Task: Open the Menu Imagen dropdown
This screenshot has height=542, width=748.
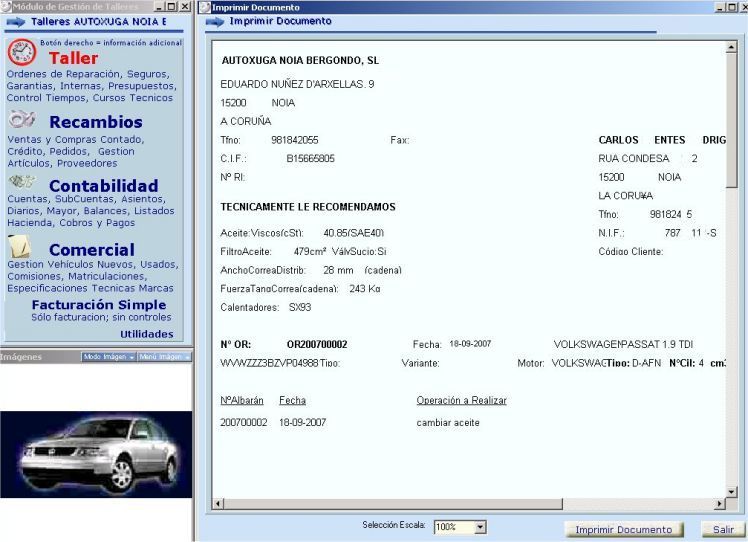Action: pyautogui.click(x=164, y=357)
